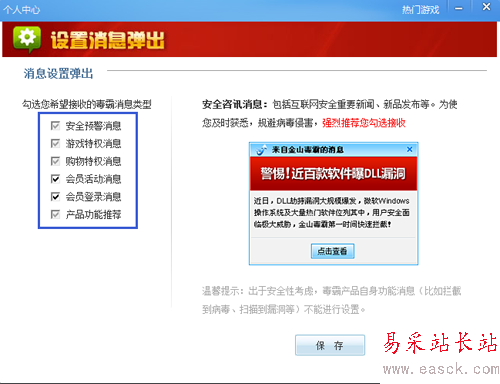Click the 保存 button

330,345
